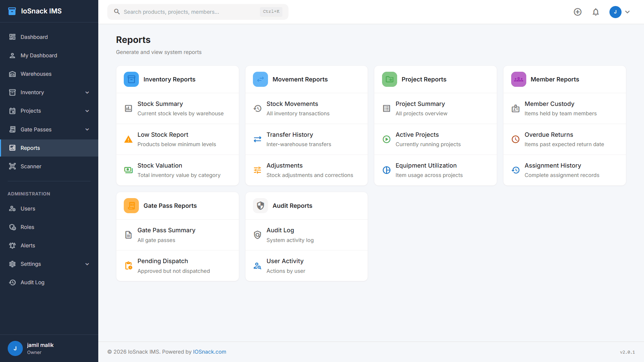Click the IoSnack IMS logo icon
The height and width of the screenshot is (362, 644).
12,11
